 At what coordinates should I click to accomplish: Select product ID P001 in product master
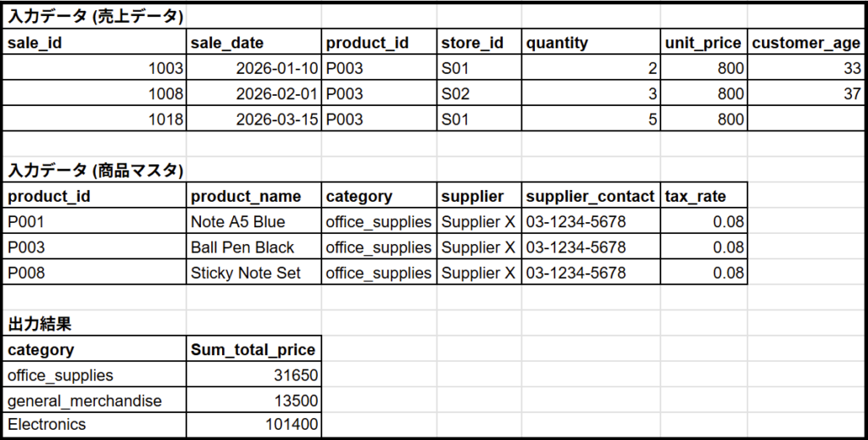pyautogui.click(x=95, y=222)
